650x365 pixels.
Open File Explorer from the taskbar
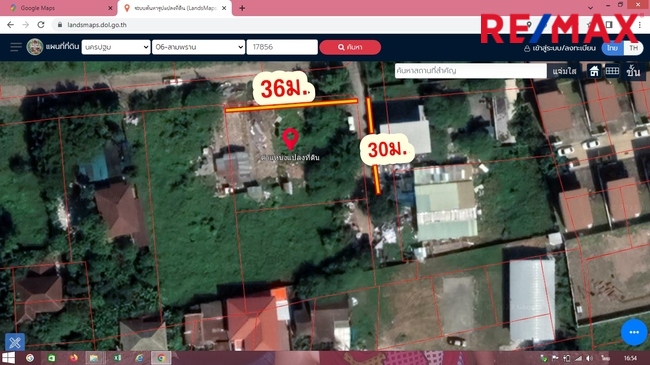pos(94,358)
